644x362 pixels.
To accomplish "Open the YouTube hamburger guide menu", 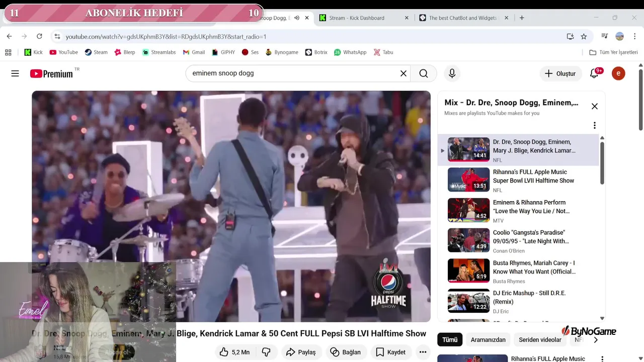I will [x=15, y=73].
